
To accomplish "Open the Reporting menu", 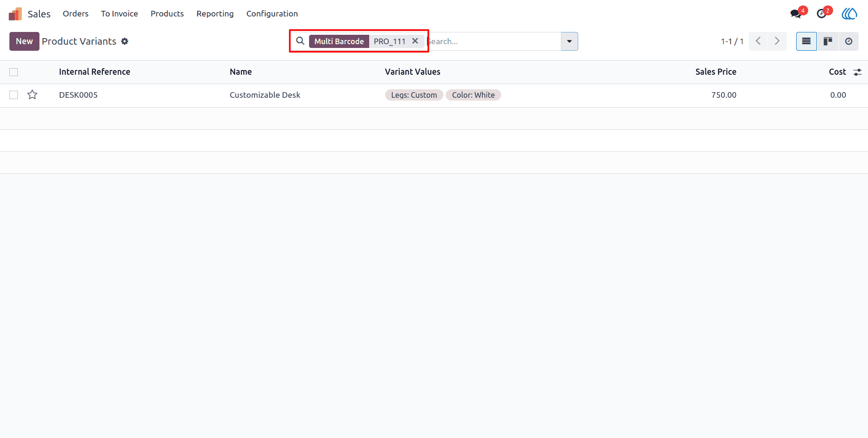I will (x=215, y=14).
